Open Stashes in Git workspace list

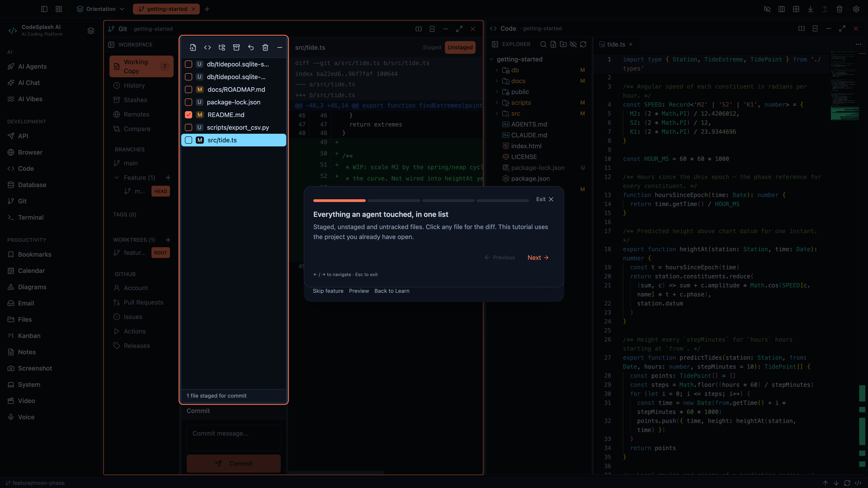pos(135,100)
